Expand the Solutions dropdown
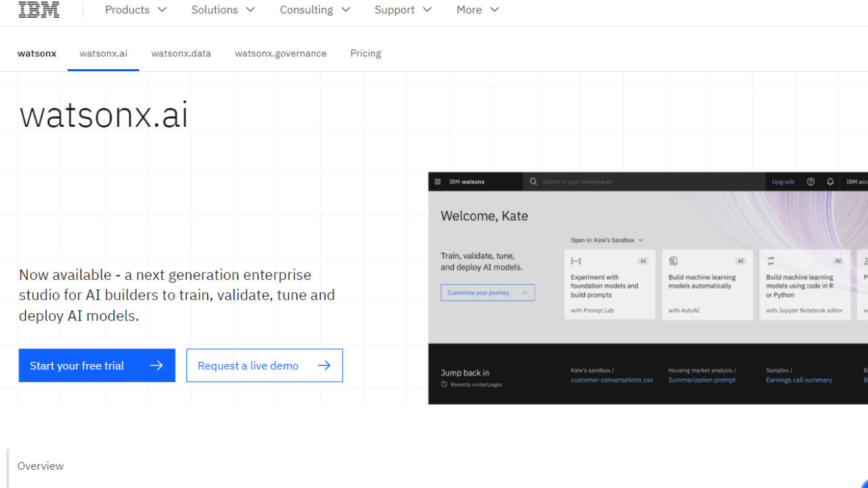This screenshot has height=488, width=868. tap(223, 9)
